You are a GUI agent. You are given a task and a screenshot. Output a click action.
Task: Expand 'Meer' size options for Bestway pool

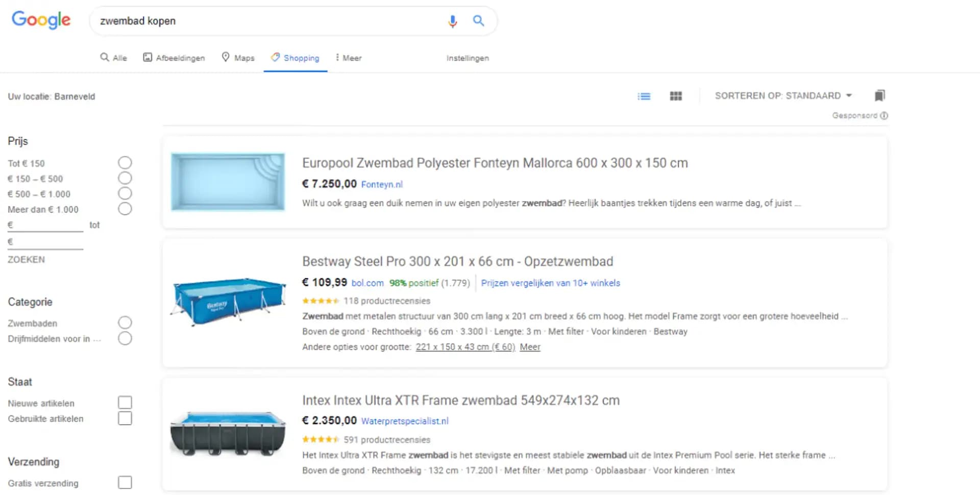[530, 347]
